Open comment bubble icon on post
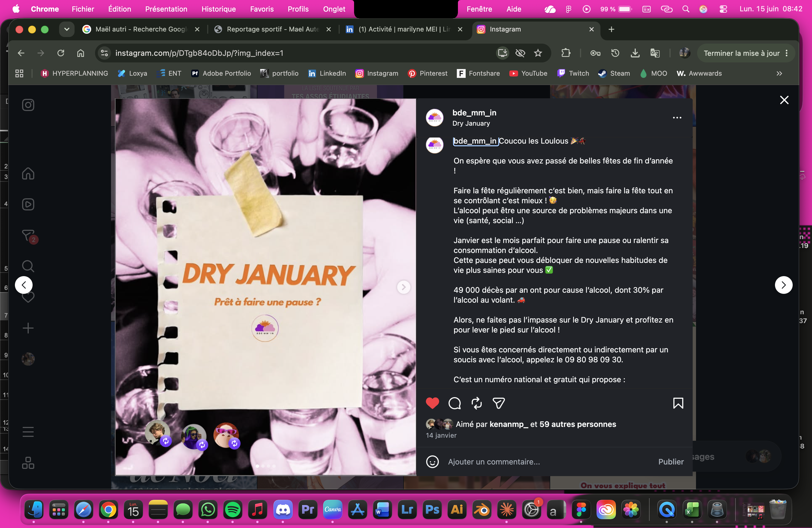The image size is (812, 528). 454,403
